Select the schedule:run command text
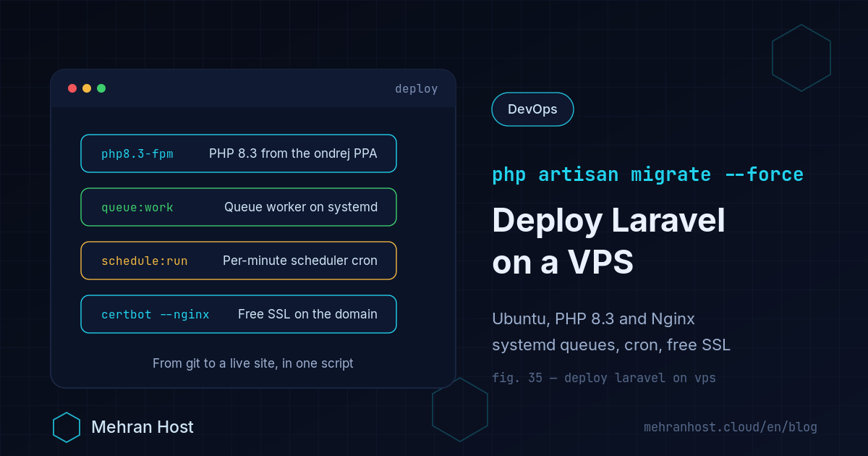 (145, 261)
